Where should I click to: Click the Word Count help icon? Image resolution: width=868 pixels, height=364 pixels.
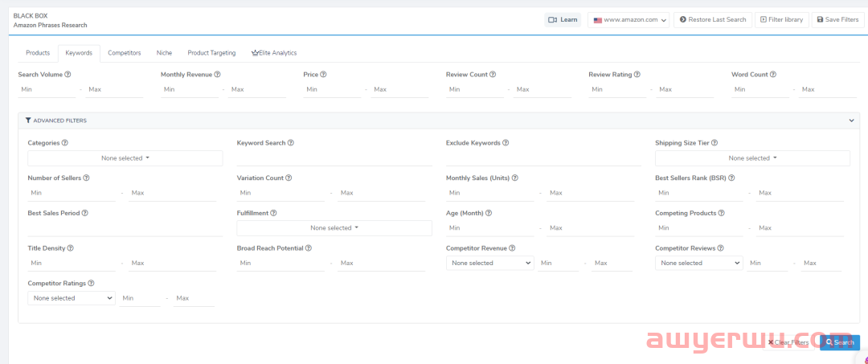pos(773,74)
